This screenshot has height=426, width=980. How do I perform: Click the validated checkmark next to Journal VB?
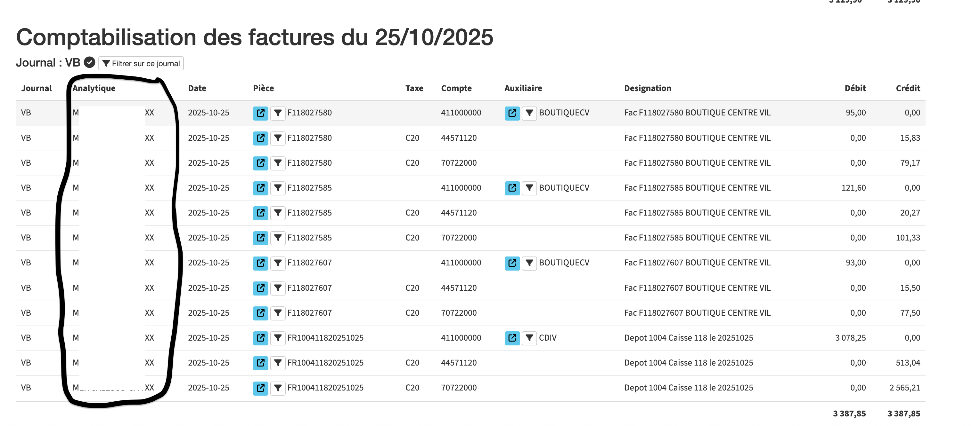[x=89, y=62]
